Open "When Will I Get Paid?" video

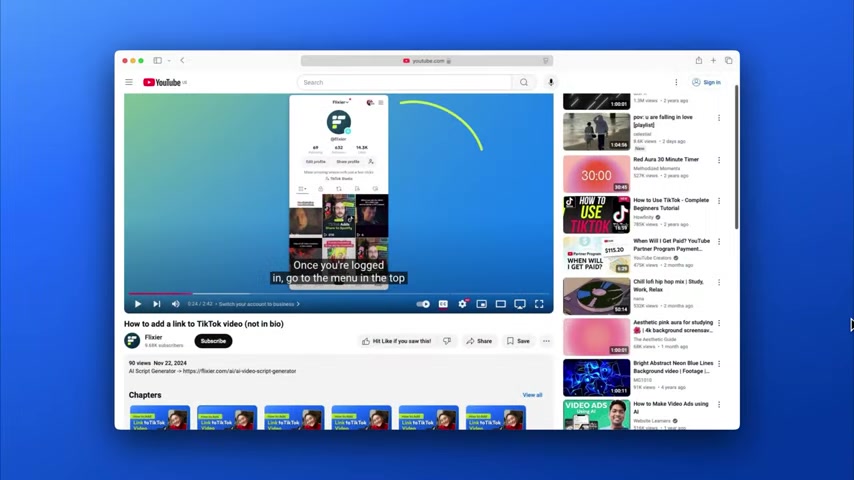(672, 245)
